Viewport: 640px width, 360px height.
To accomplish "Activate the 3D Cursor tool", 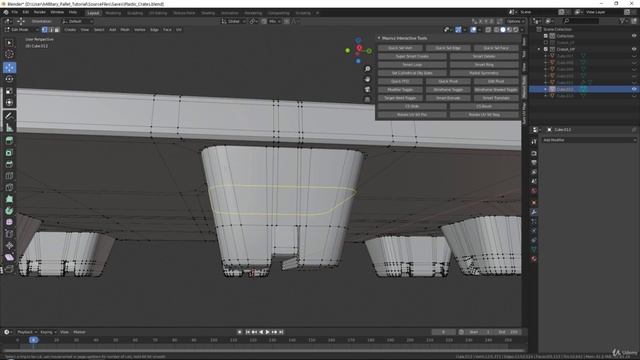I will coord(9,54).
